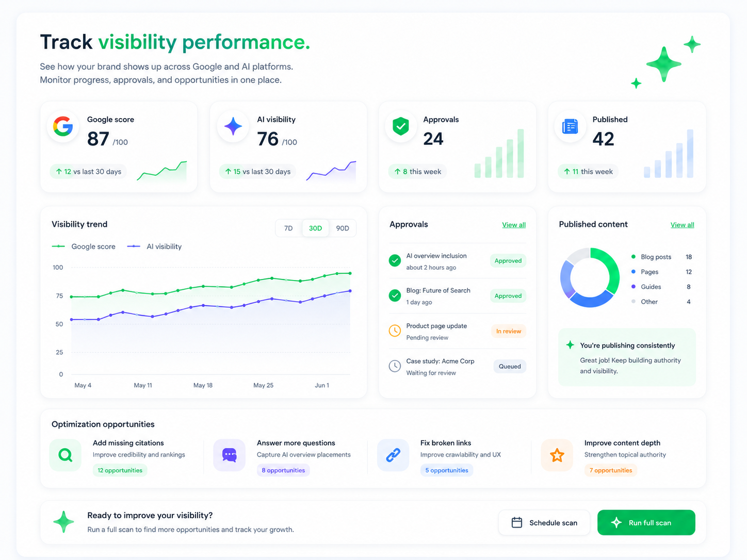The height and width of the screenshot is (560, 747).
Task: Toggle Google score legend series
Action: [84, 246]
